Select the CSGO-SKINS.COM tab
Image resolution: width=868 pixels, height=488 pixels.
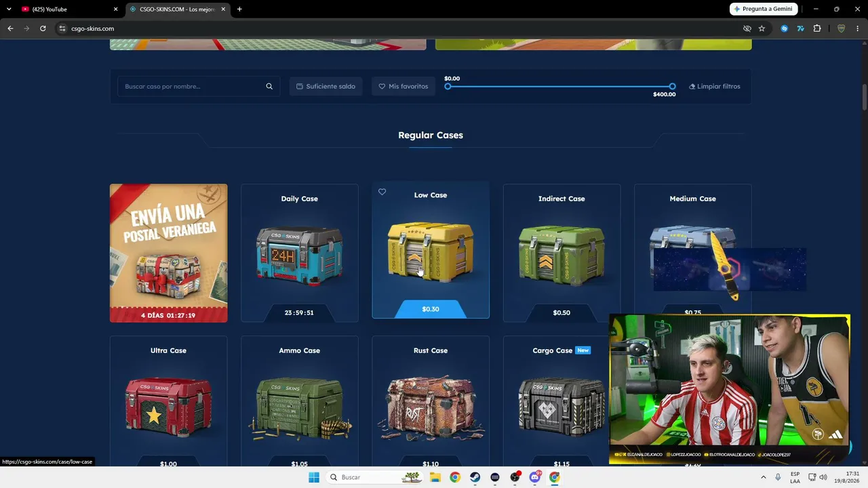[x=178, y=9]
